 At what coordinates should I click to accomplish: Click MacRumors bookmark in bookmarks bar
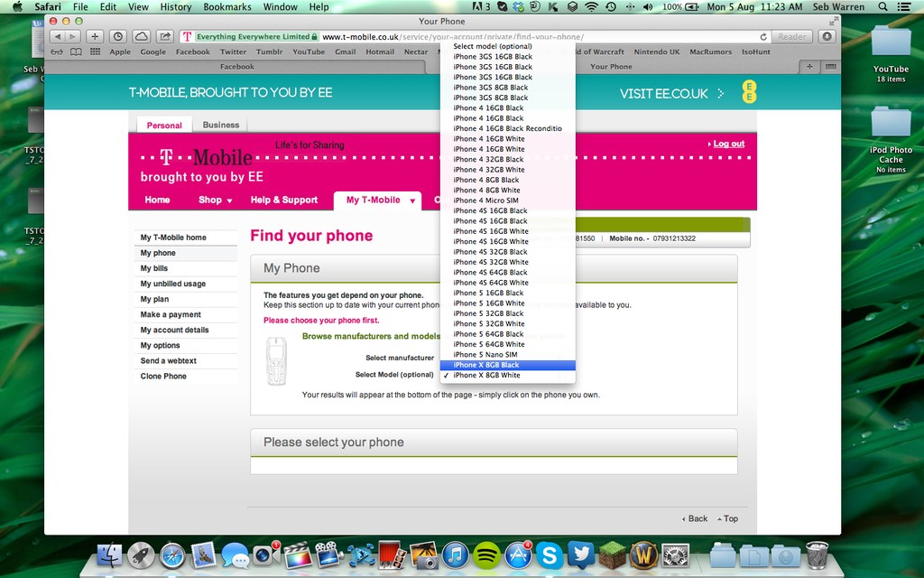(x=710, y=51)
